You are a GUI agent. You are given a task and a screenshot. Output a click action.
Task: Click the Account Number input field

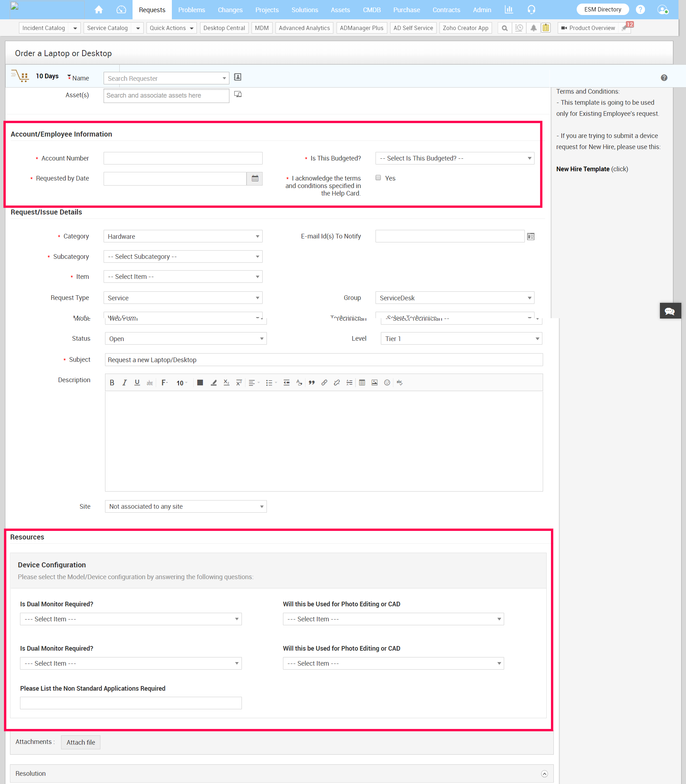pos(183,158)
